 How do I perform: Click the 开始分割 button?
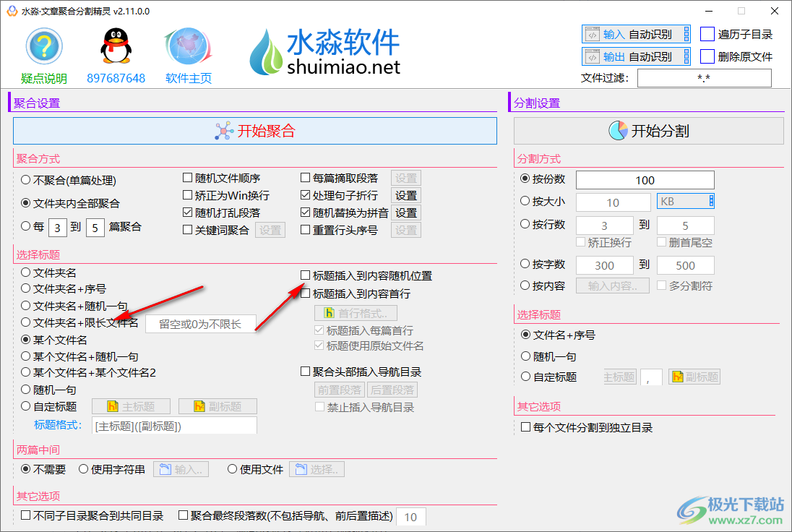point(648,131)
